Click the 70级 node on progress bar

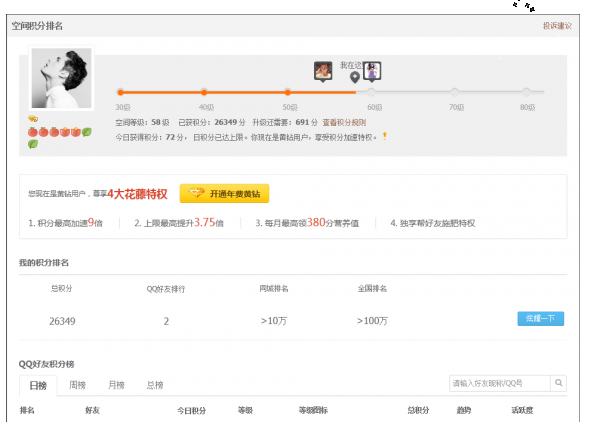(455, 92)
